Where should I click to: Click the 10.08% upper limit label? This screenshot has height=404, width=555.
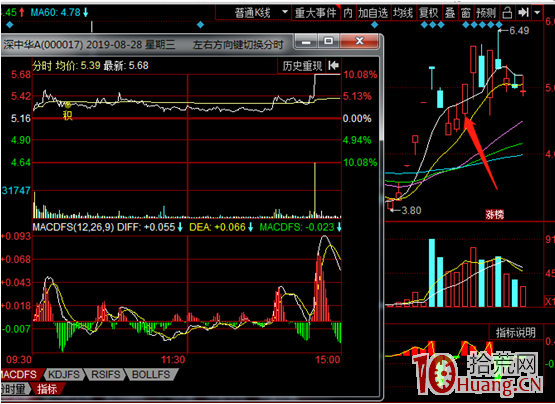click(x=360, y=75)
